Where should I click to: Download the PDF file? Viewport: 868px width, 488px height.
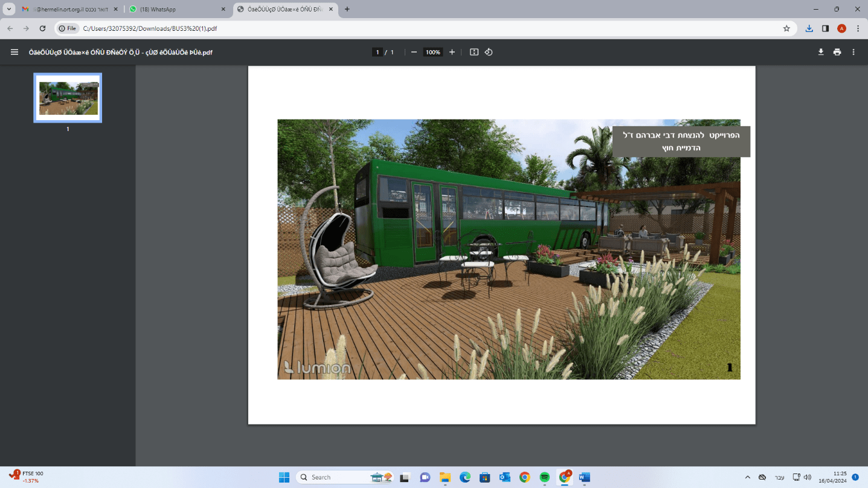coord(821,52)
